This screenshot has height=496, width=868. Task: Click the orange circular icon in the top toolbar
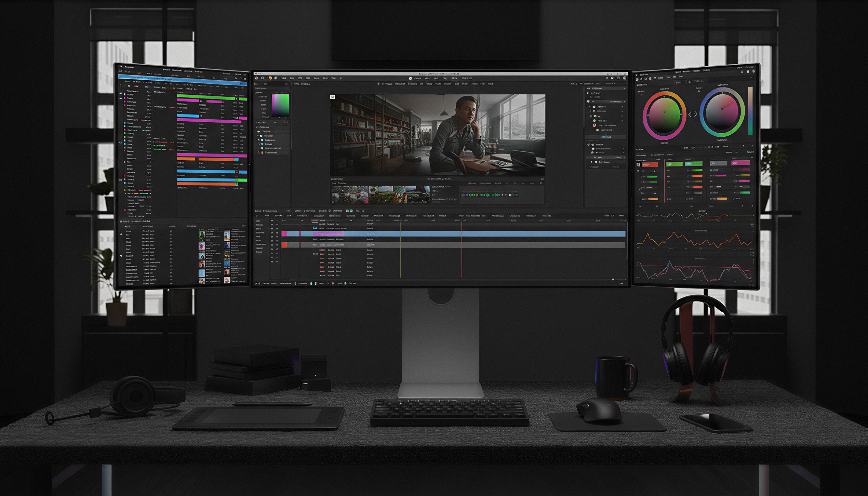[270, 78]
